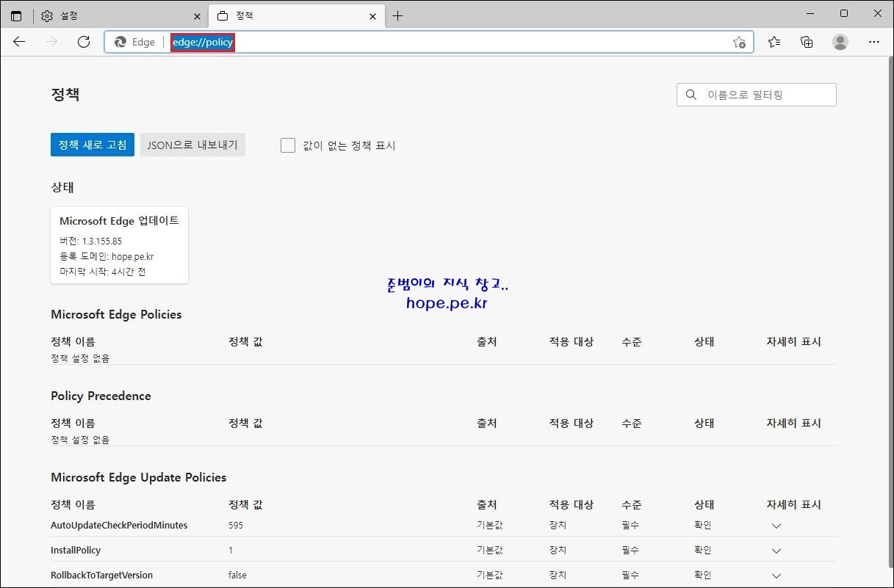Select the RollbackToTargetVersion policy name
894x588 pixels.
(101, 576)
